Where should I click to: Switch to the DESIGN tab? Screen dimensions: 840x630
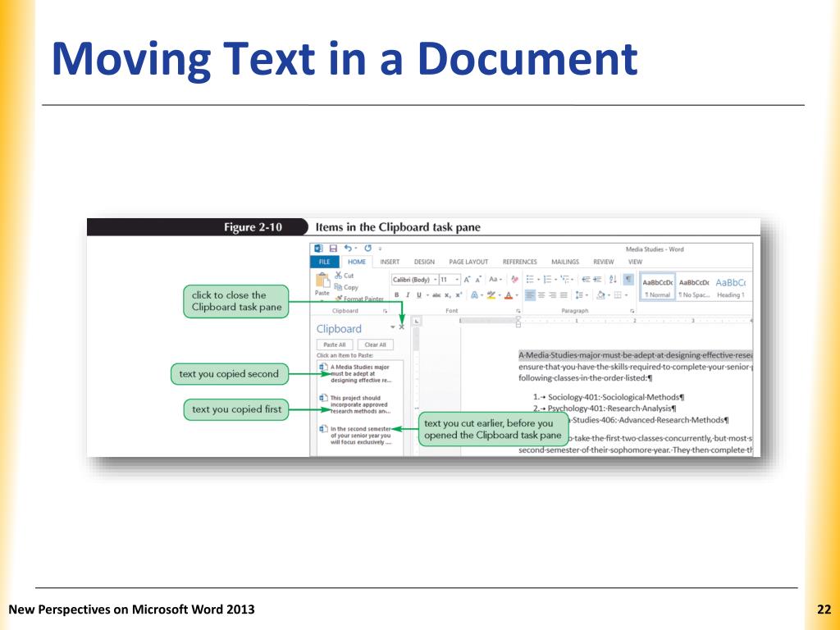click(x=424, y=262)
